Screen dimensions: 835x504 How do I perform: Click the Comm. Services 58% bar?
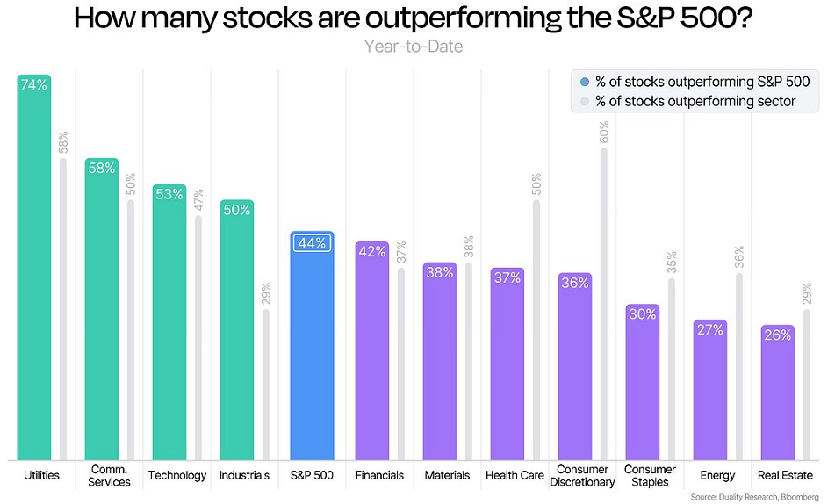[102, 307]
